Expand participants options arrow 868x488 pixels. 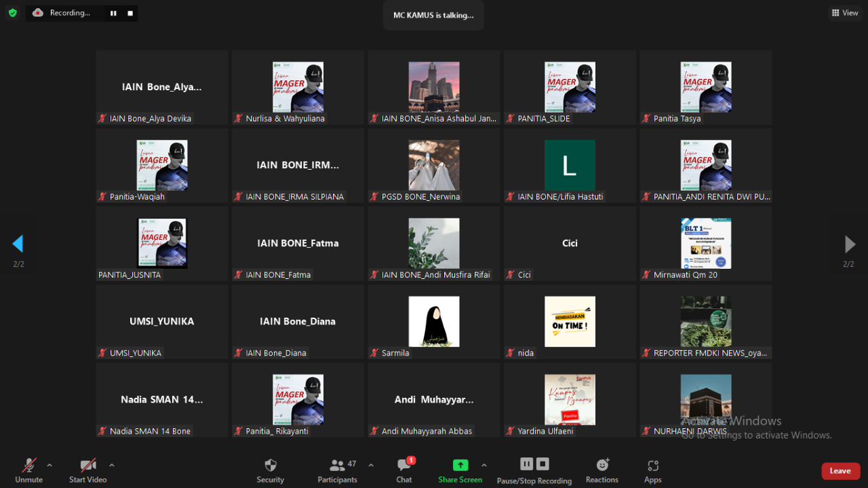pyautogui.click(x=371, y=465)
